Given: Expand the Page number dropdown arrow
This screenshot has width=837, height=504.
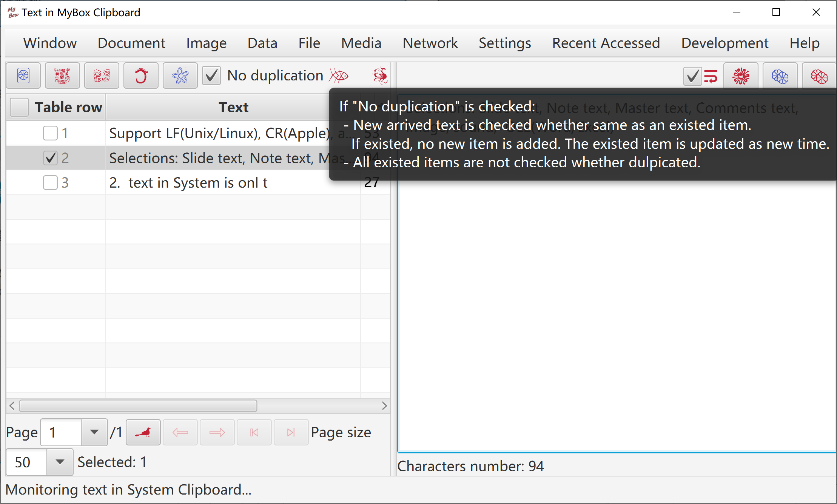Looking at the screenshot, I should (94, 432).
